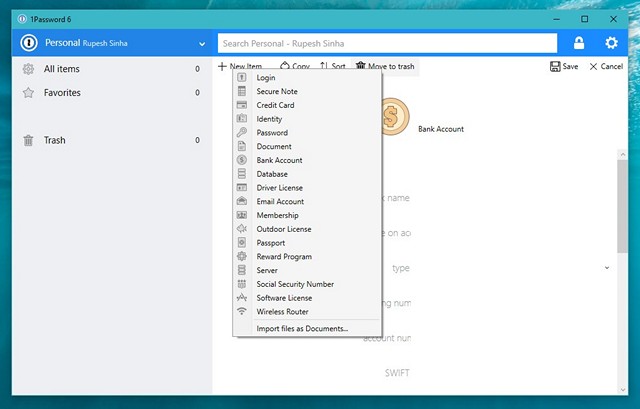Open Favorites in sidebar
The height and width of the screenshot is (409, 640).
112,93
